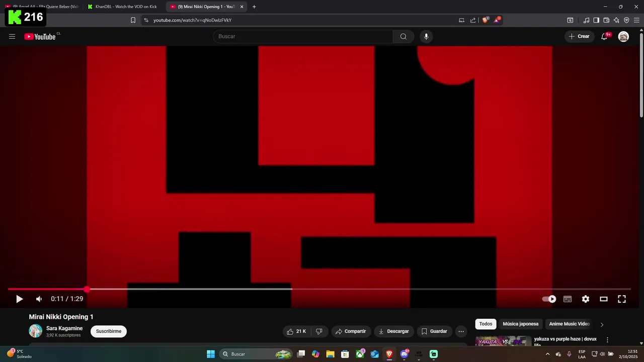Open more actions three-dot menu beside Guardar
This screenshot has height=362, width=644.
pos(461,331)
